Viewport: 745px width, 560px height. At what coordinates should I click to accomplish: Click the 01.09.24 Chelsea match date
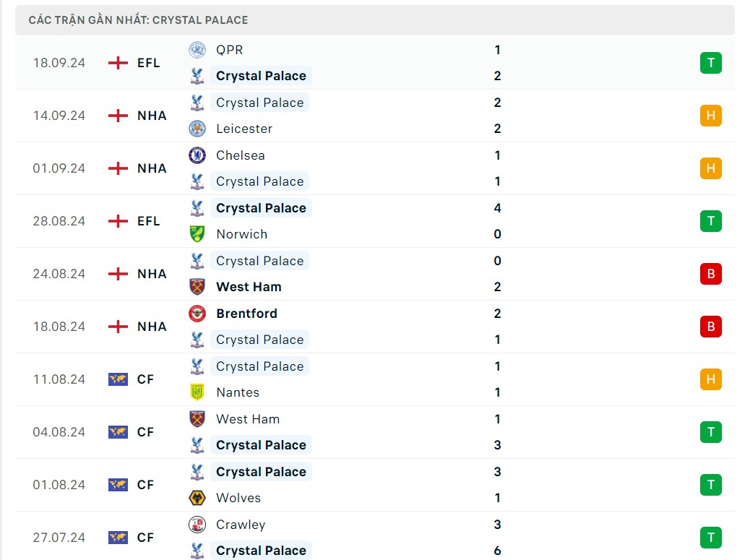point(59,168)
